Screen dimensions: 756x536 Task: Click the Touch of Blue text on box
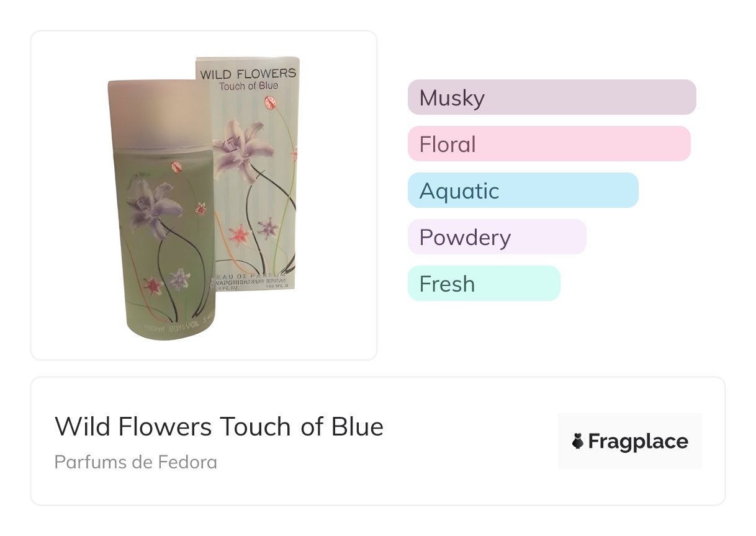click(x=248, y=86)
